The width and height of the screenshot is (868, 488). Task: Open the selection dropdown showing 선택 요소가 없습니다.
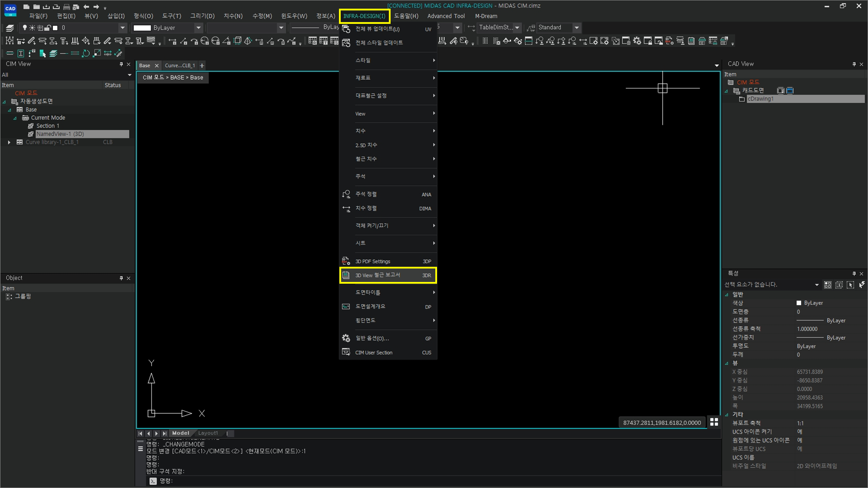[x=817, y=285]
